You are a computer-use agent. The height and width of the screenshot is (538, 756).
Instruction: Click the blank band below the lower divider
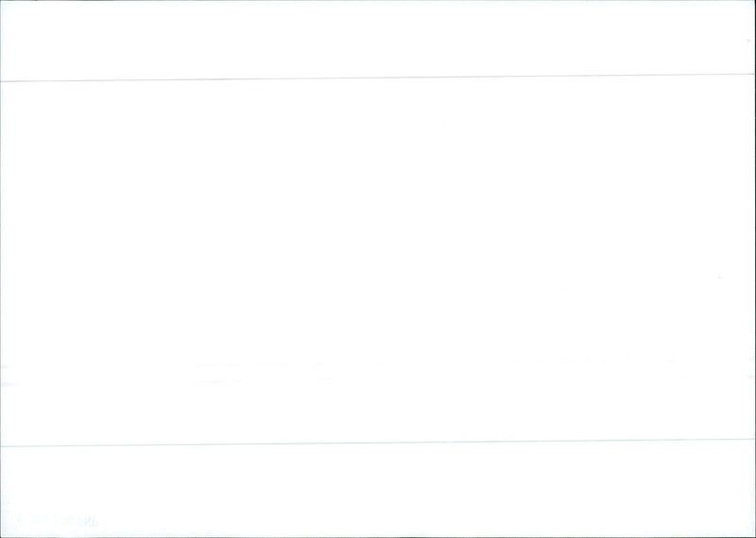(378, 487)
